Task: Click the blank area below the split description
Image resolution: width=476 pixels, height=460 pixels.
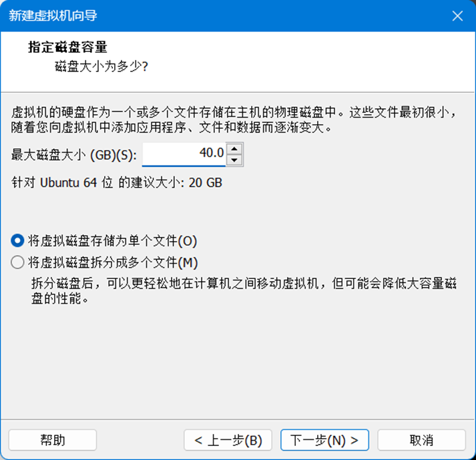Action: tap(238, 361)
